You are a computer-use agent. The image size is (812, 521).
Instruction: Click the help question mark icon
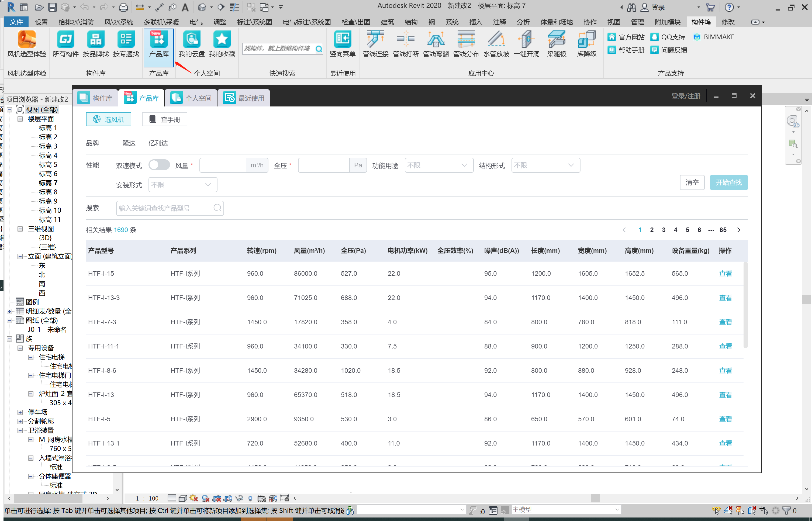[729, 7]
